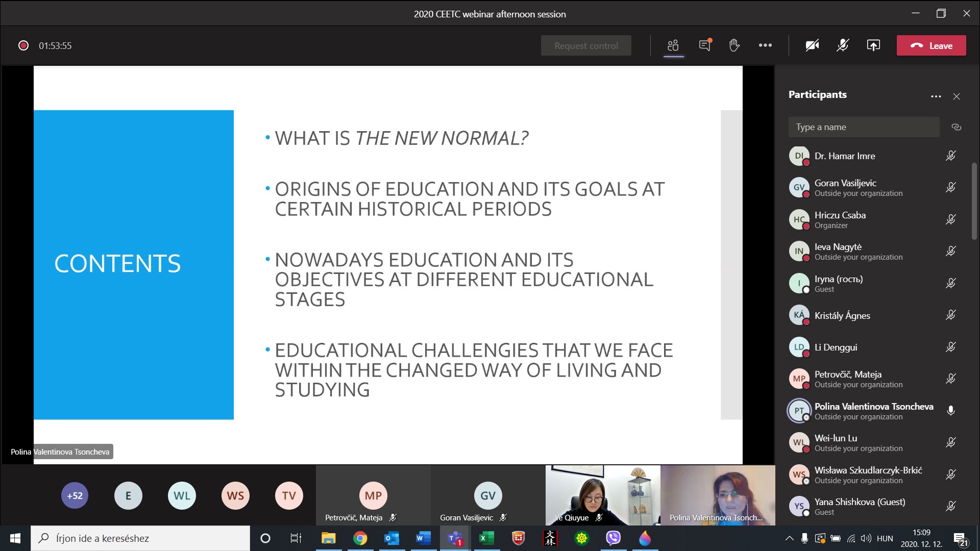The image size is (980, 551).
Task: Open Microsoft Teams in the taskbar
Action: coord(454,538)
